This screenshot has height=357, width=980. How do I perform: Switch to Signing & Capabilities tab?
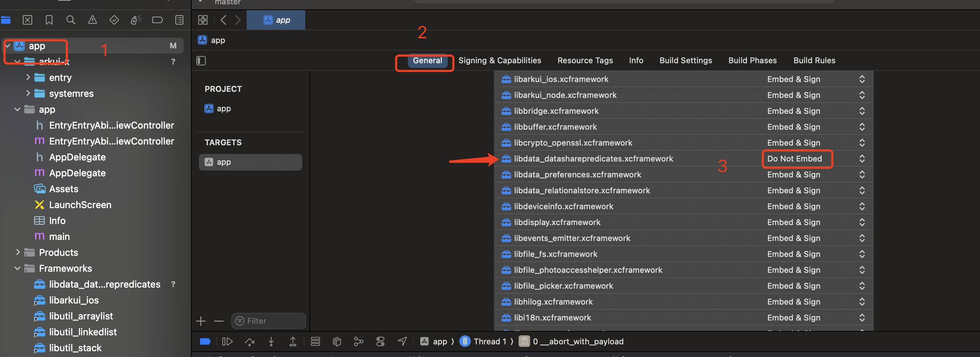(499, 60)
